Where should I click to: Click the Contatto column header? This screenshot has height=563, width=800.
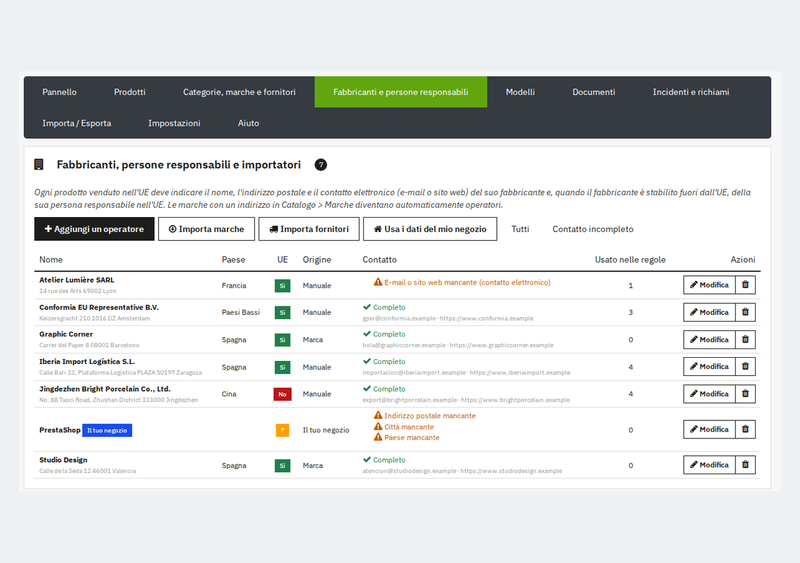click(379, 259)
